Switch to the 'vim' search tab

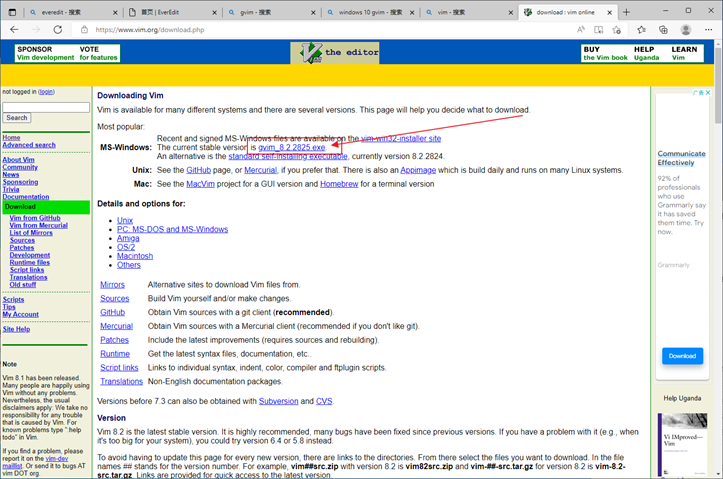coord(469,12)
